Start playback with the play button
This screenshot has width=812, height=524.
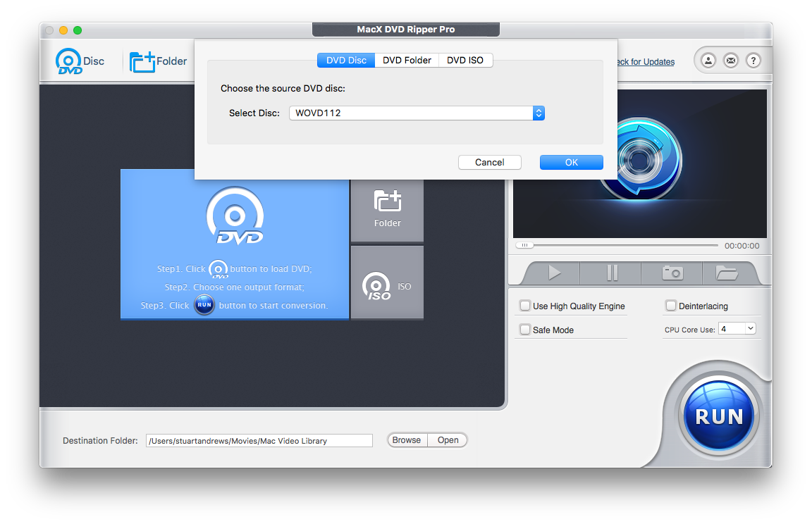tap(554, 273)
